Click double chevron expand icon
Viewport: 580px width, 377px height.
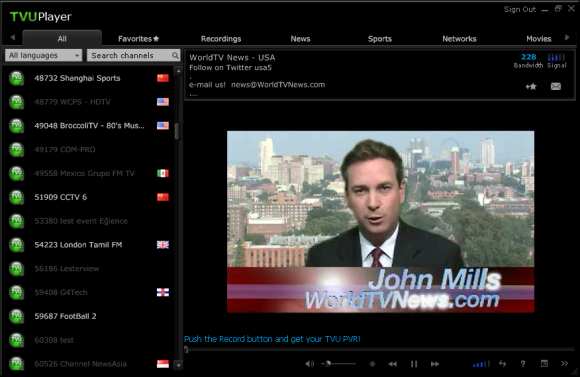click(564, 364)
